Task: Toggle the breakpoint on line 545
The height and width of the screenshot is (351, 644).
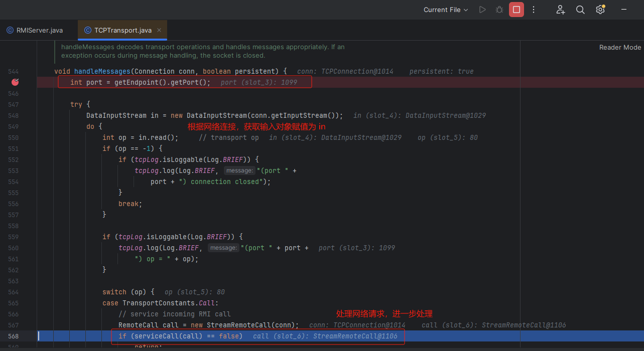Action: 15,82
